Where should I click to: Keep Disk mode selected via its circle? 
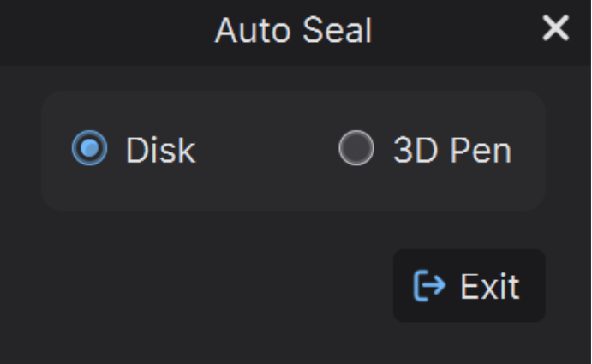pos(89,148)
